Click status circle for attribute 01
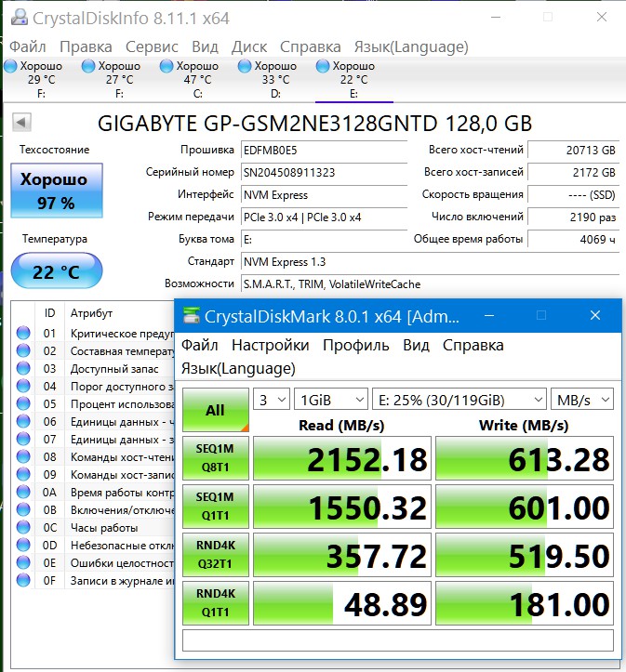The height and width of the screenshot is (672, 626). tap(23, 333)
